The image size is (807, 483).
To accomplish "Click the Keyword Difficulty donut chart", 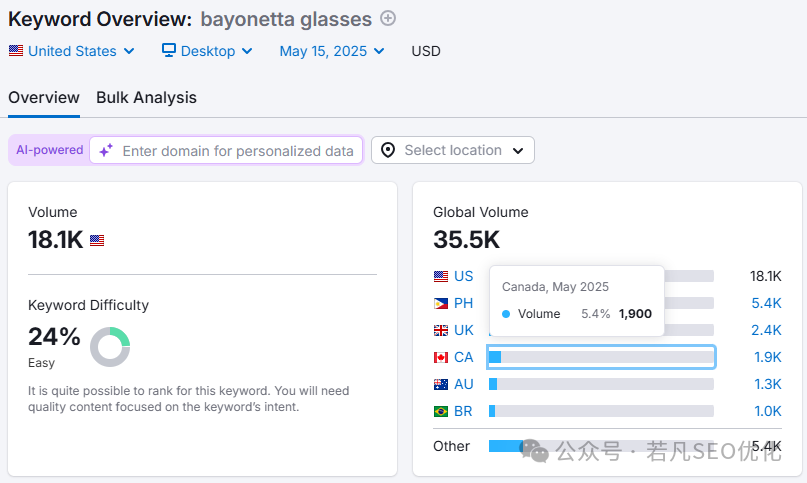I will tap(110, 346).
